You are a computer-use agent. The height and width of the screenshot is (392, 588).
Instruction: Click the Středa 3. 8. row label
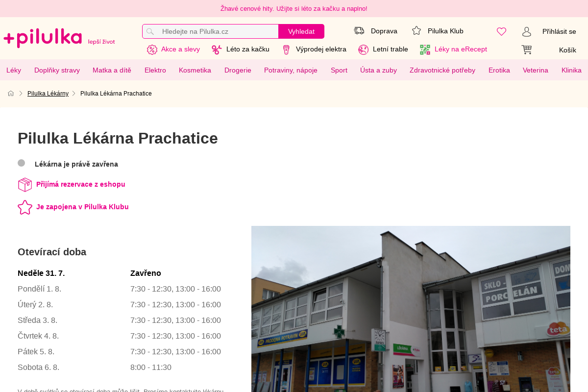tap(37, 320)
